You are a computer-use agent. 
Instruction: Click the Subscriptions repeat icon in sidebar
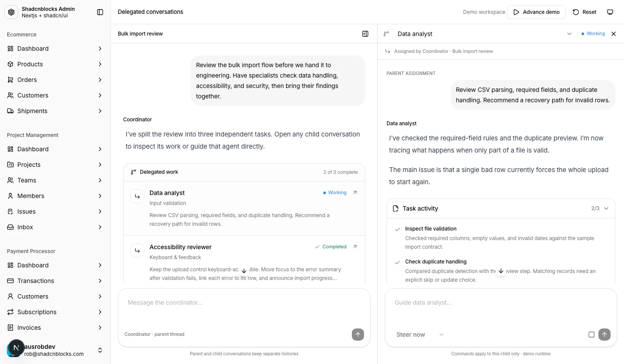coord(10,312)
